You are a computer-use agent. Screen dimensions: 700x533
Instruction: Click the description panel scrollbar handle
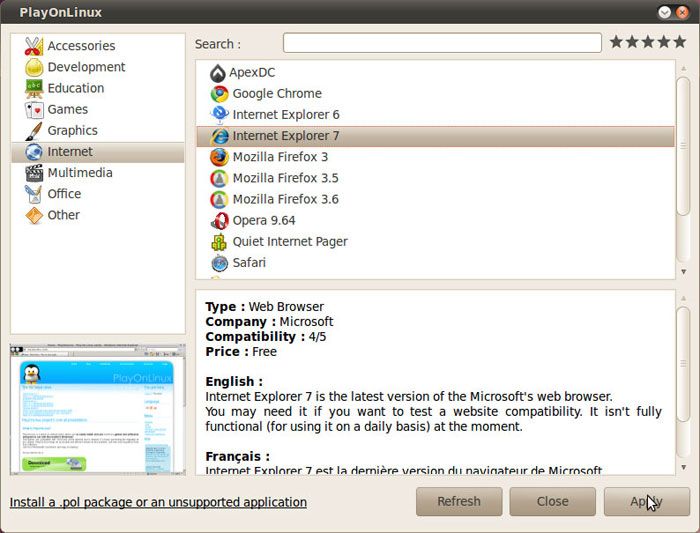pyautogui.click(x=683, y=363)
